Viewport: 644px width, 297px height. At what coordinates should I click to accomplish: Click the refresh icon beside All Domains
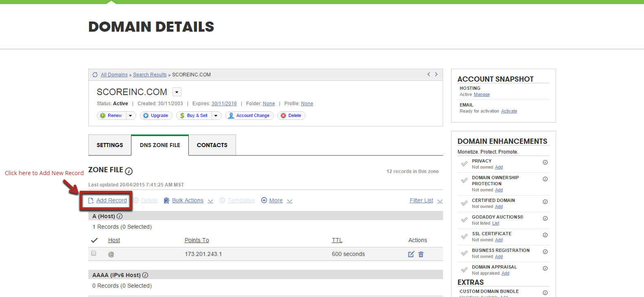coord(95,75)
